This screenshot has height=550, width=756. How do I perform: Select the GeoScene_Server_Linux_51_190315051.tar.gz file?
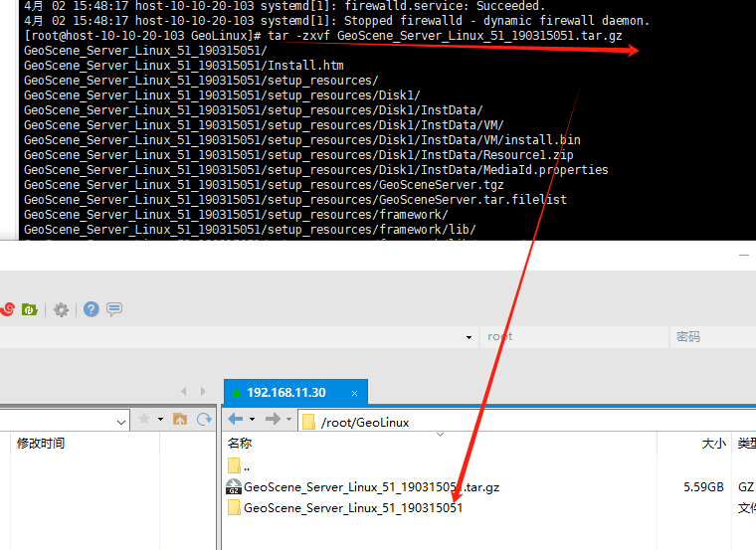(x=371, y=487)
